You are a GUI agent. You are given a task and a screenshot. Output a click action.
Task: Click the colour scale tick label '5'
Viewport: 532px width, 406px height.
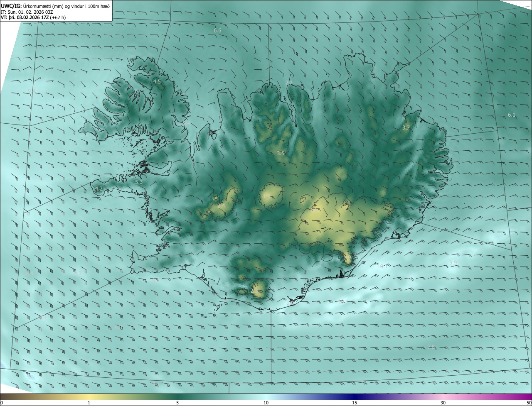pyautogui.click(x=177, y=403)
